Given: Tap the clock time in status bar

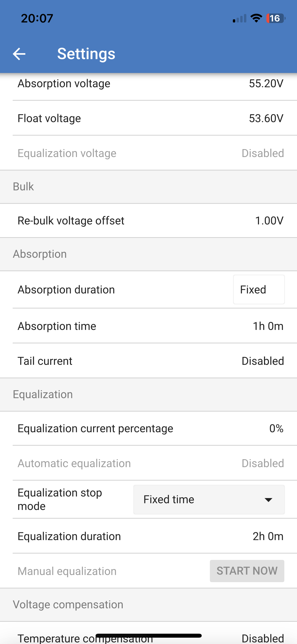Looking at the screenshot, I should click(x=37, y=18).
